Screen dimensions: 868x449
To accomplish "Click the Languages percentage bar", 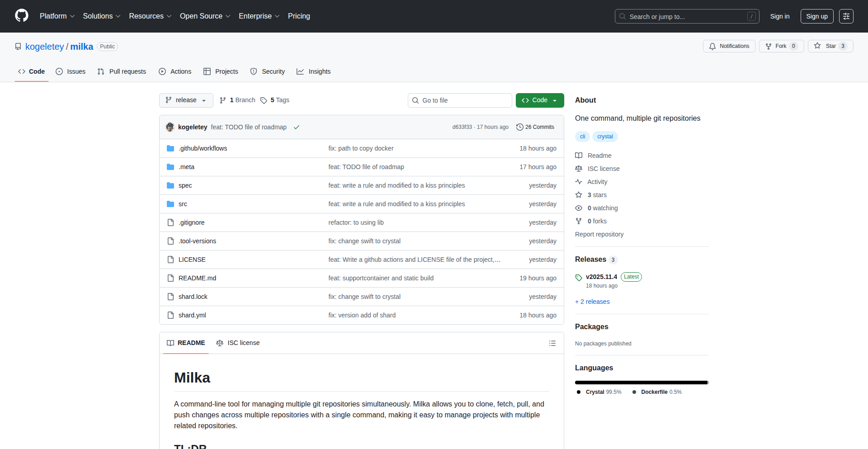I will 641,383.
